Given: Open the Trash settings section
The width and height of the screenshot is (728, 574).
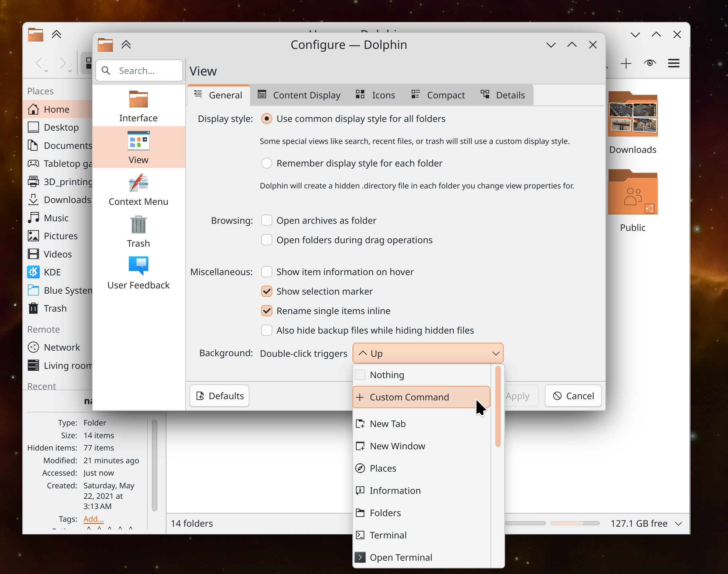Looking at the screenshot, I should click(x=138, y=232).
